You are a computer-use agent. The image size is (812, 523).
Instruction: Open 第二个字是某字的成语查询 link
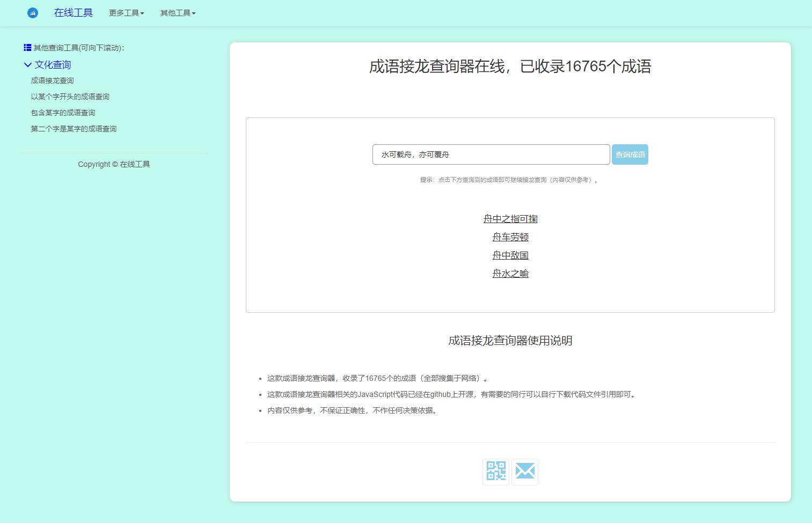[x=74, y=129]
